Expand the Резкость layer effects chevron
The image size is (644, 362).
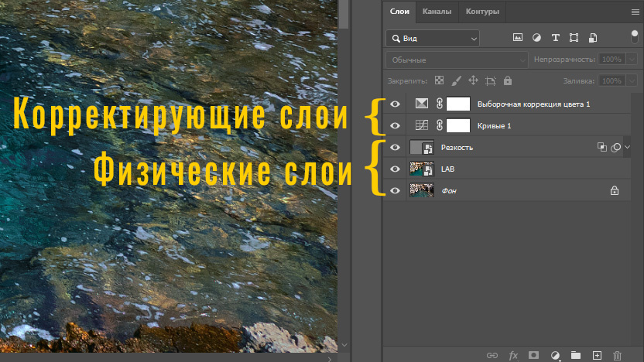tap(627, 147)
